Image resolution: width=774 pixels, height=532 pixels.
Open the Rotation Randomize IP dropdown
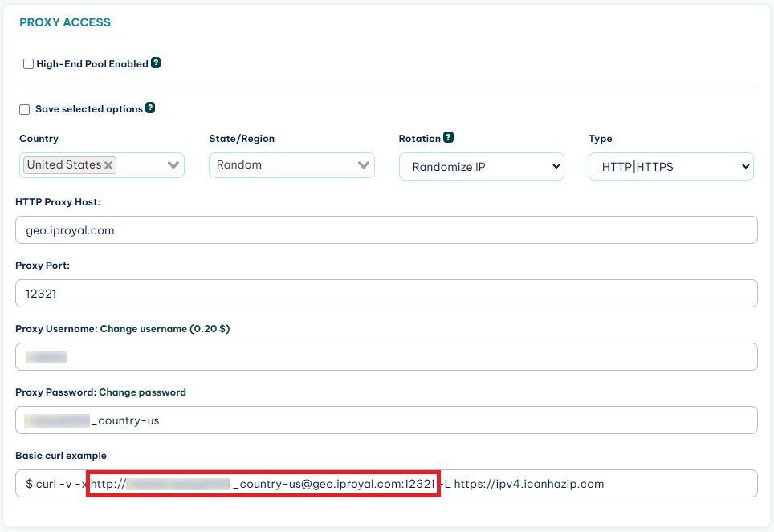point(481,166)
